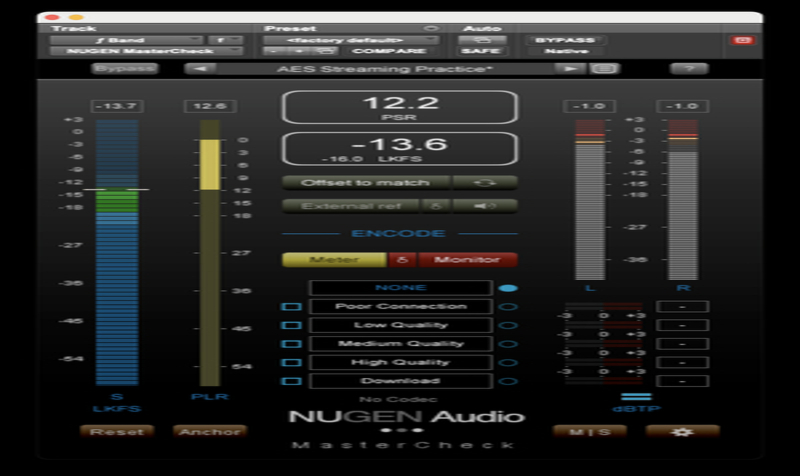Switch to Meter mode
This screenshot has width=800, height=476.
334,260
